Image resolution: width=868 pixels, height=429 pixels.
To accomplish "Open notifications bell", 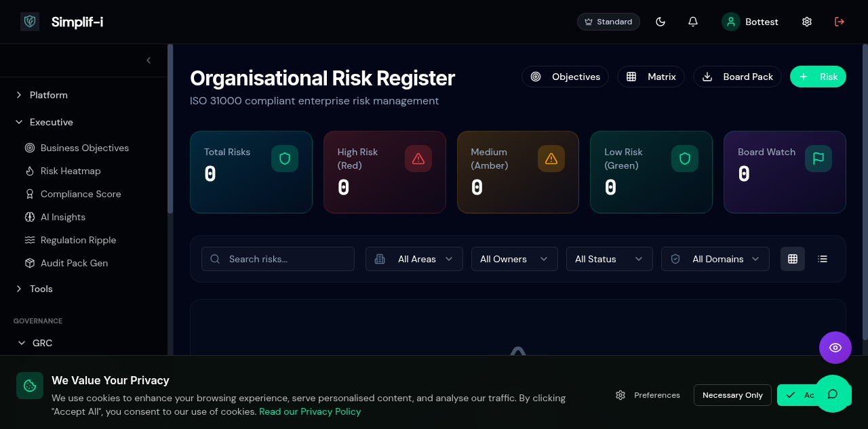I will [x=693, y=22].
